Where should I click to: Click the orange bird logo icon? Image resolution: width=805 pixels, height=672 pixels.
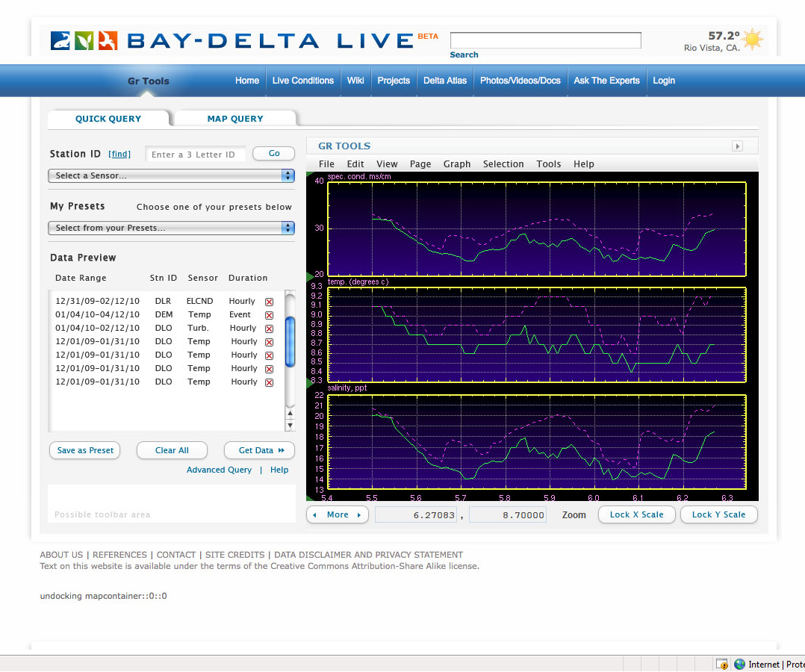tap(108, 40)
